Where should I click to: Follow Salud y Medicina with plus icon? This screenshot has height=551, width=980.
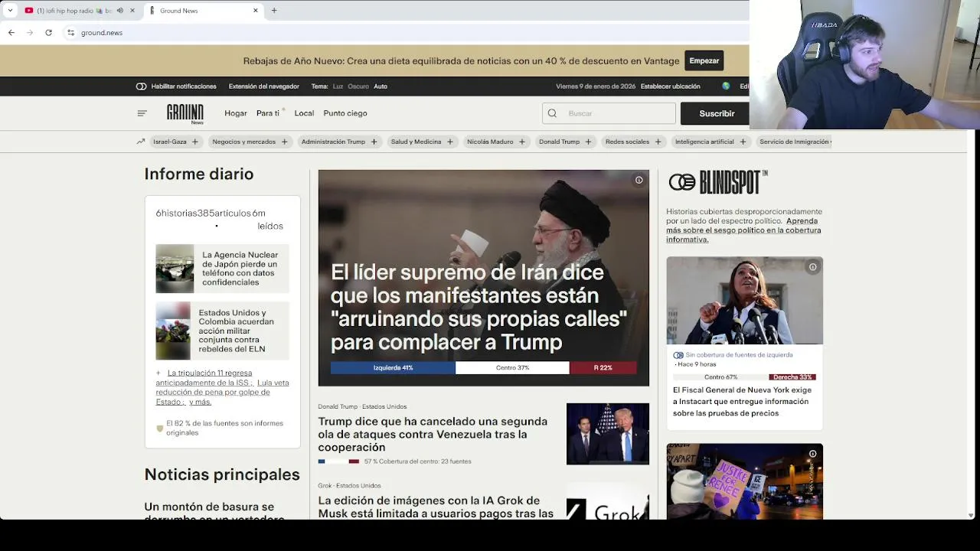point(449,142)
